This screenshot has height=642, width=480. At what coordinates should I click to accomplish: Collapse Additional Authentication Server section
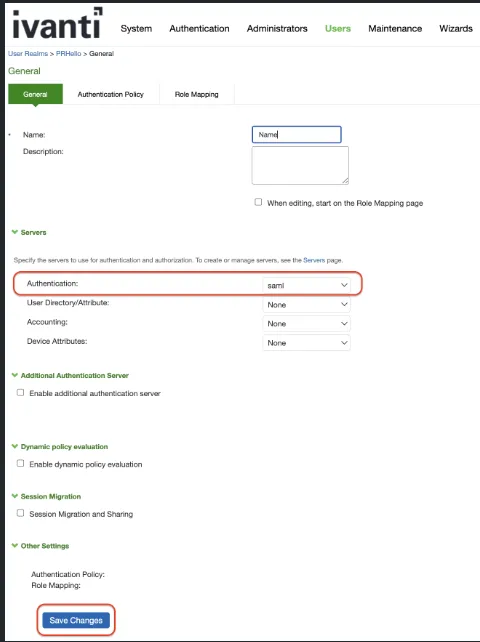tap(70, 375)
